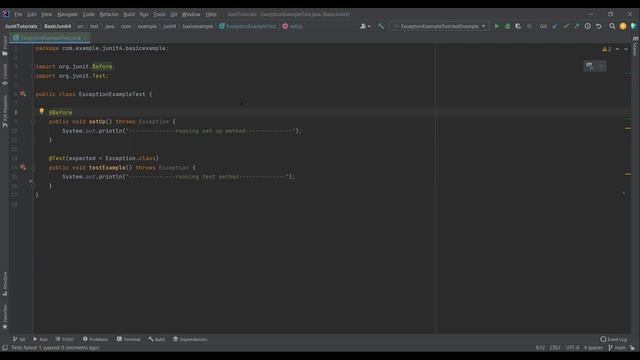Show Git history clock icon

tap(588, 26)
